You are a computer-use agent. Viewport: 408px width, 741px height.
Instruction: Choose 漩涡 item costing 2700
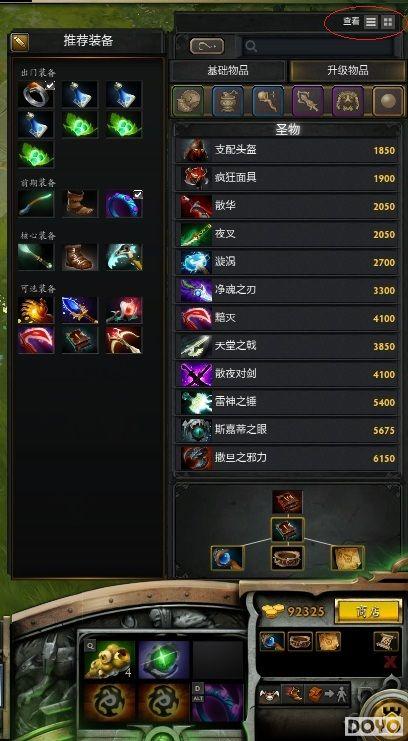pyautogui.click(x=287, y=262)
